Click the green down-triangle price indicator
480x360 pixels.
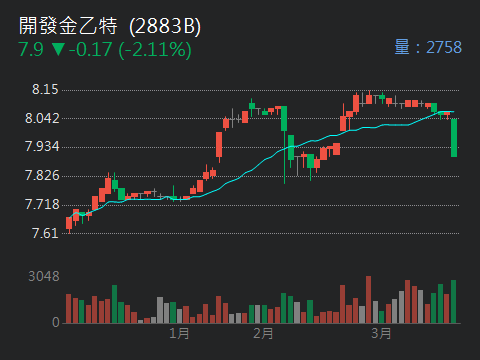coord(58,50)
